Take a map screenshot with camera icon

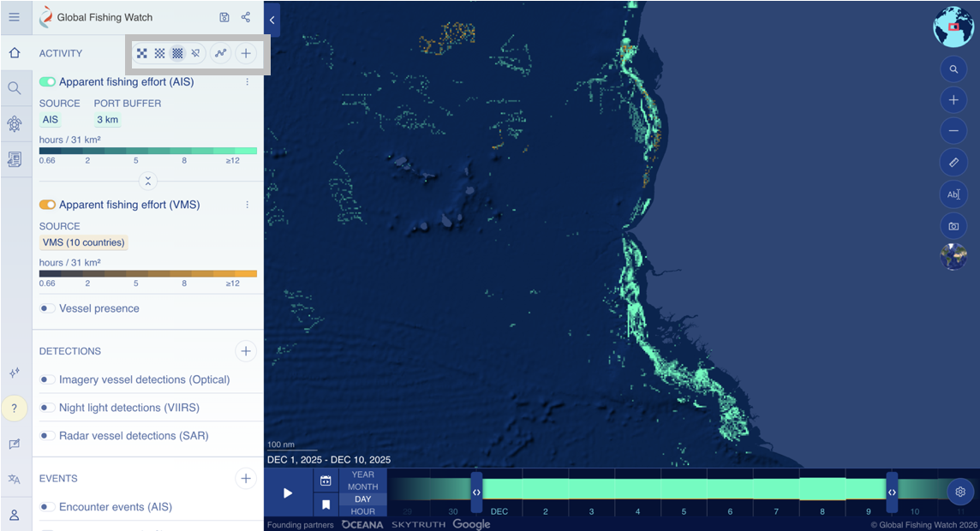(953, 226)
